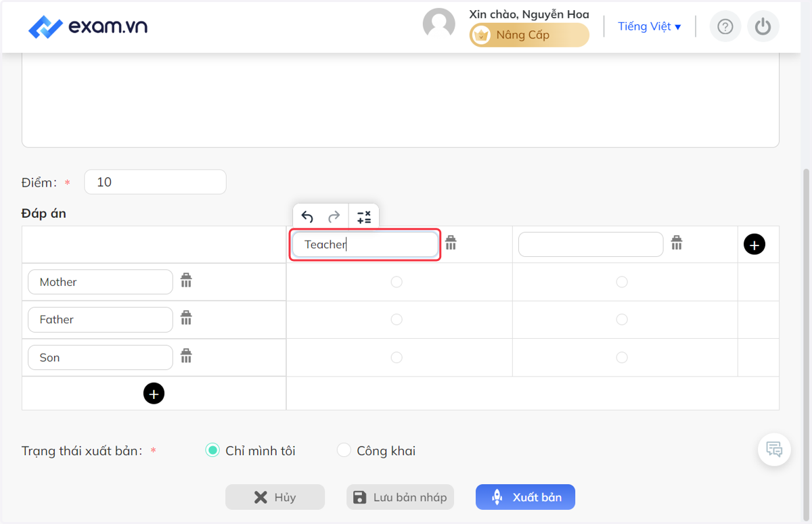Click the power logout icon

tap(763, 26)
